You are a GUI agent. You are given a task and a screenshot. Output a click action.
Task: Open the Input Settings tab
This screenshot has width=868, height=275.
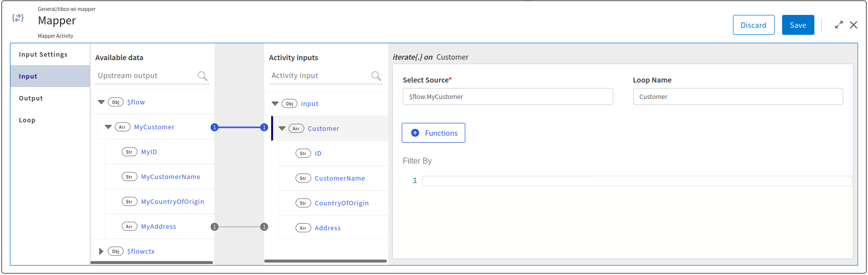click(x=43, y=55)
